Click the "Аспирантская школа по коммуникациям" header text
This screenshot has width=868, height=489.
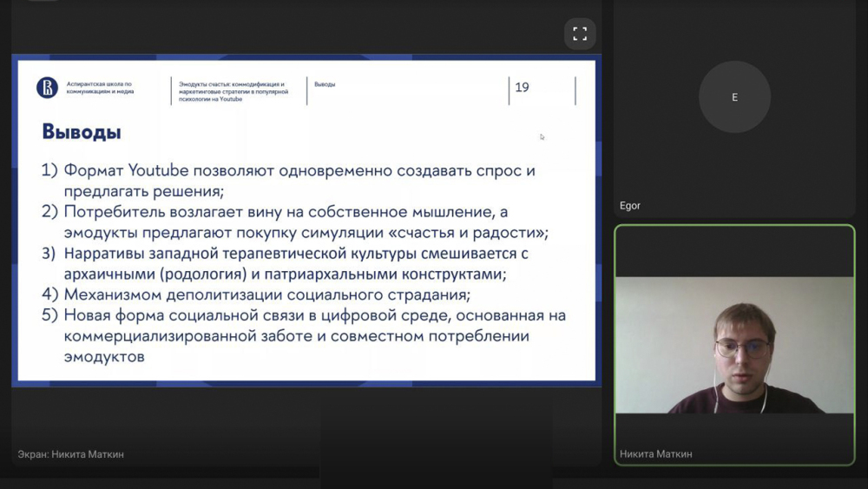(100, 88)
